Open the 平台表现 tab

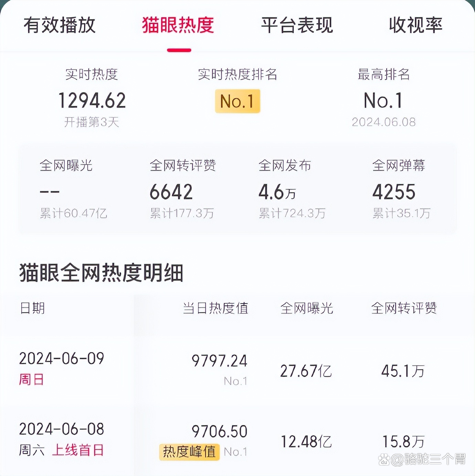(297, 25)
